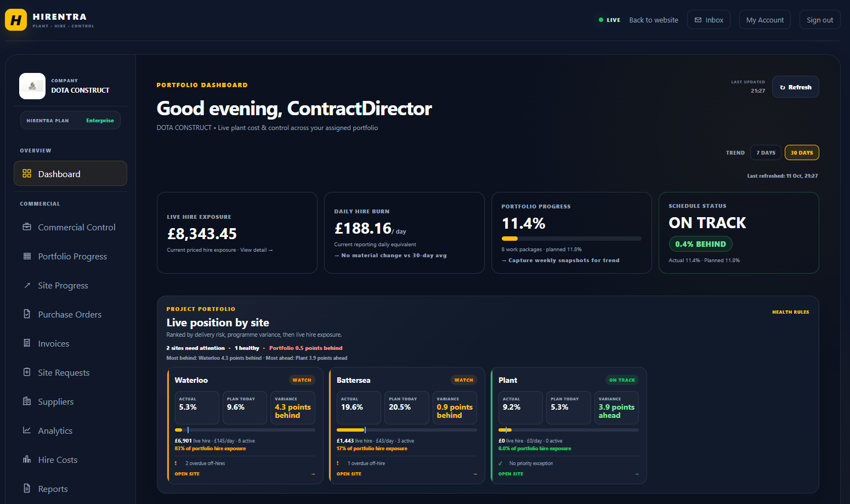Select the 30 Days trend toggle

(802, 152)
